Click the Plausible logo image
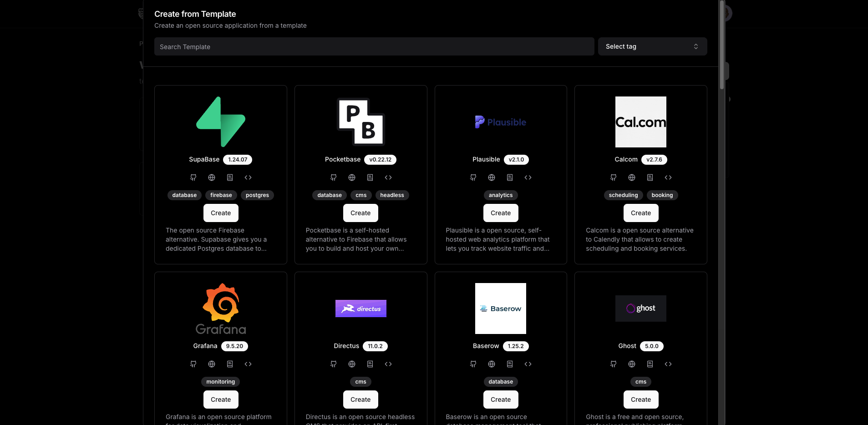Viewport: 868px width, 425px height. pos(501,122)
